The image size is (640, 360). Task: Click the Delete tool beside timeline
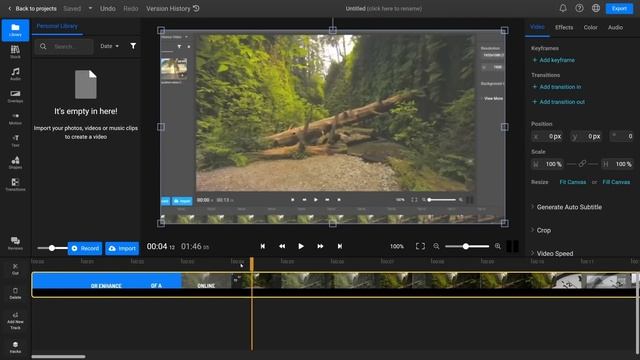point(15,293)
